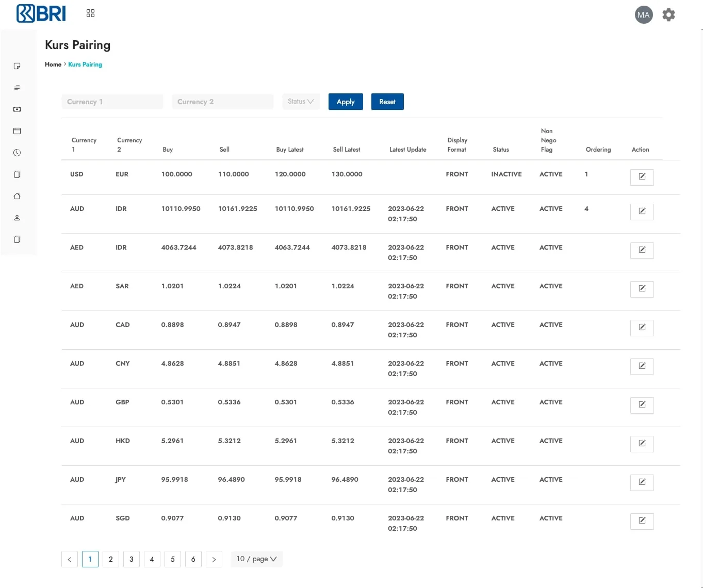Edit the AED SAR pairing row
Image resolution: width=703 pixels, height=588 pixels.
tap(642, 289)
